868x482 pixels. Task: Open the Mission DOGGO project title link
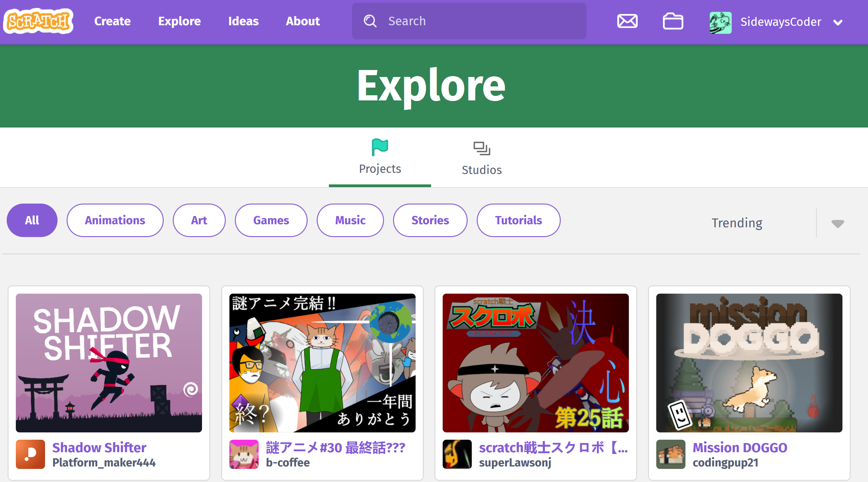740,447
